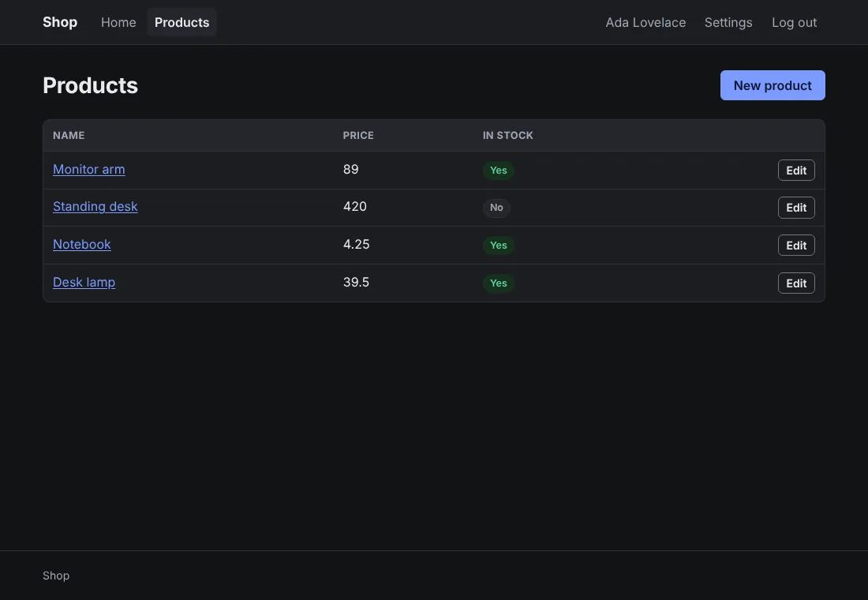Click the PRICE column header
The width and height of the screenshot is (868, 600).
(358, 135)
